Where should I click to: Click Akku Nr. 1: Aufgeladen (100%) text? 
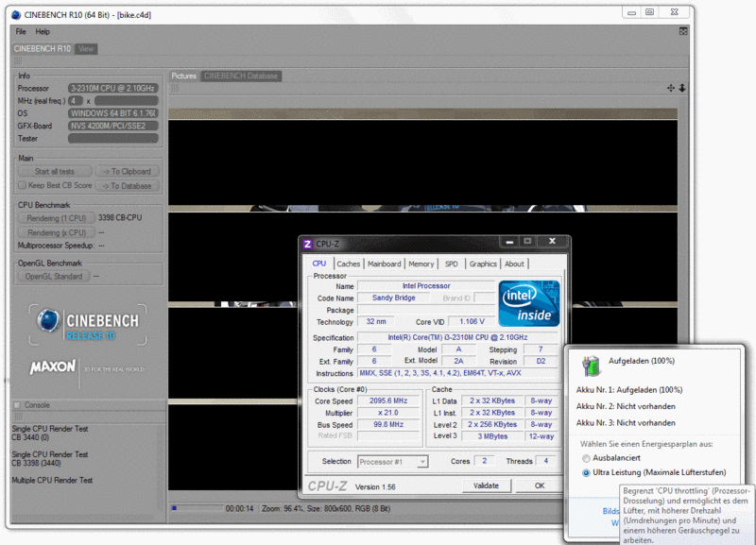coord(629,390)
